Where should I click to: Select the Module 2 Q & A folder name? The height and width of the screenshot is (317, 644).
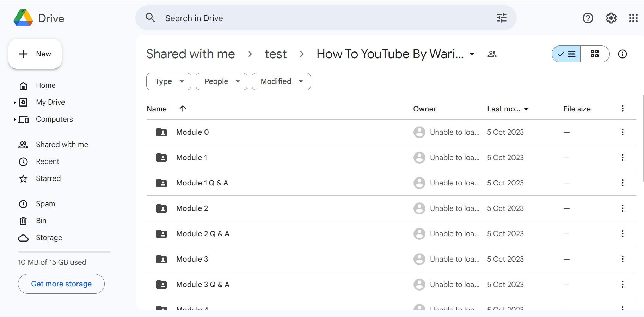(x=203, y=234)
